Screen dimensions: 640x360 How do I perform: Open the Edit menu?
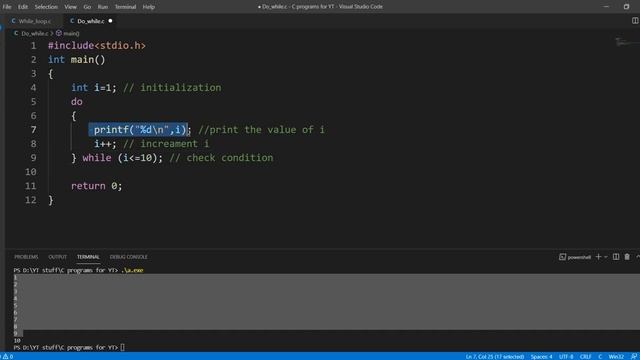(x=23, y=7)
